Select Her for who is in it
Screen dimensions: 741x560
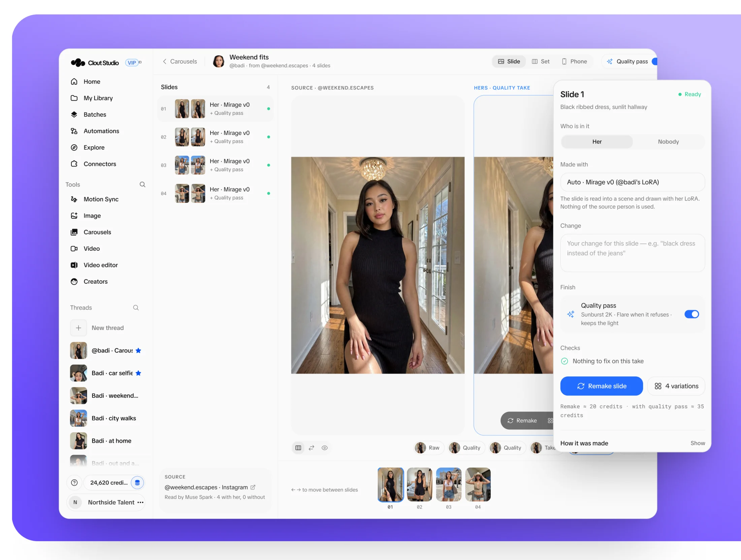(x=597, y=142)
